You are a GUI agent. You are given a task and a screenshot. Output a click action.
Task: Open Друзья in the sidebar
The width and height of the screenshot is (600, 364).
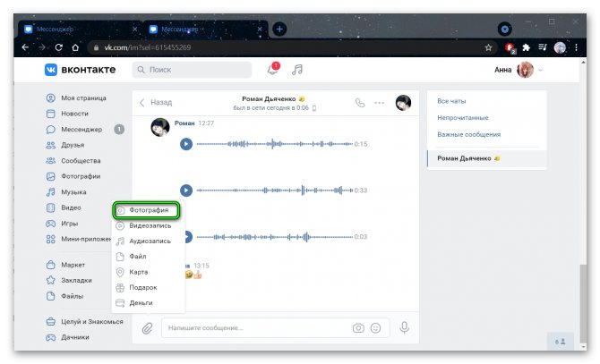click(x=65, y=145)
